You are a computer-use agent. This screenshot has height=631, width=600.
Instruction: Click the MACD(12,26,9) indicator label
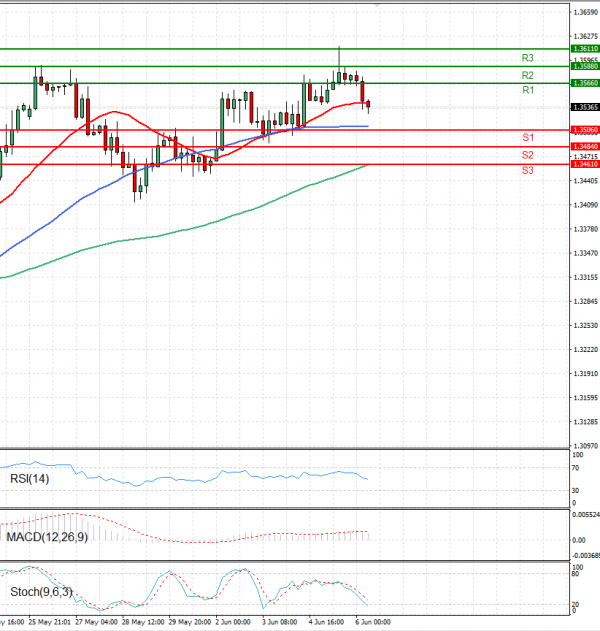[x=48, y=538]
